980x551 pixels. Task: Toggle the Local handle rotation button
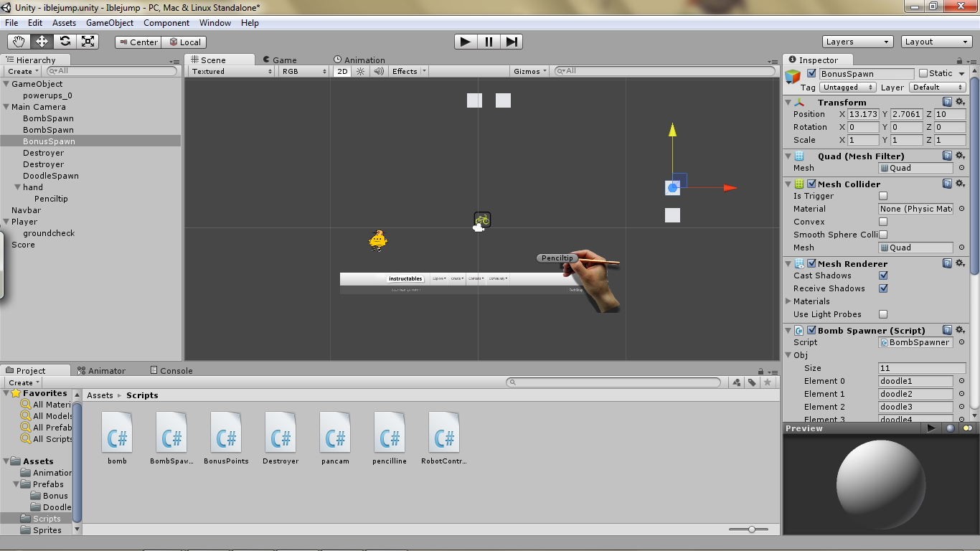tap(184, 42)
